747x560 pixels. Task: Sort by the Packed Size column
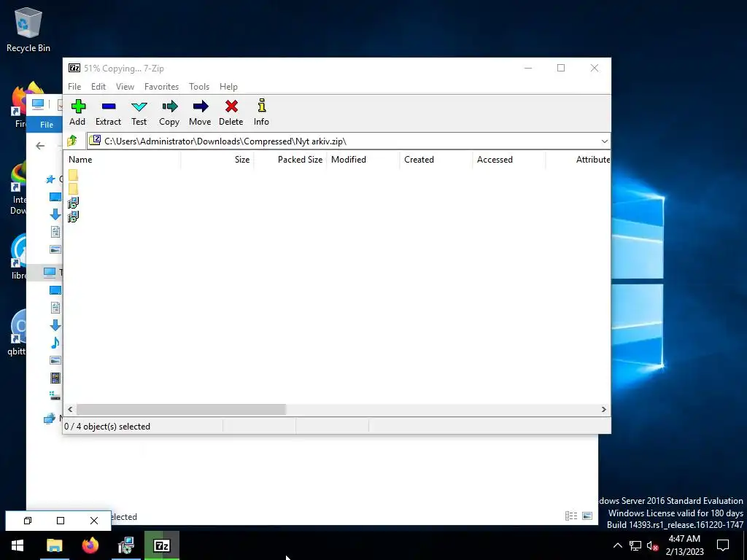(290, 160)
